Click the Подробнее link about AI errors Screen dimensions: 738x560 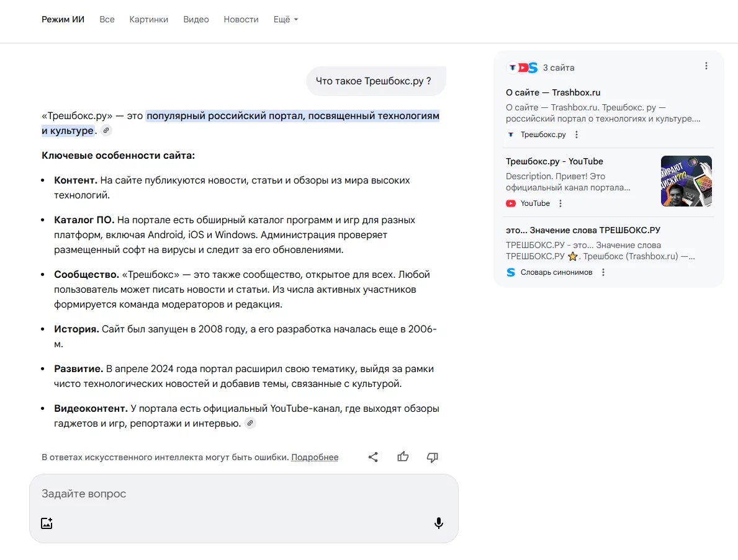[x=315, y=458]
